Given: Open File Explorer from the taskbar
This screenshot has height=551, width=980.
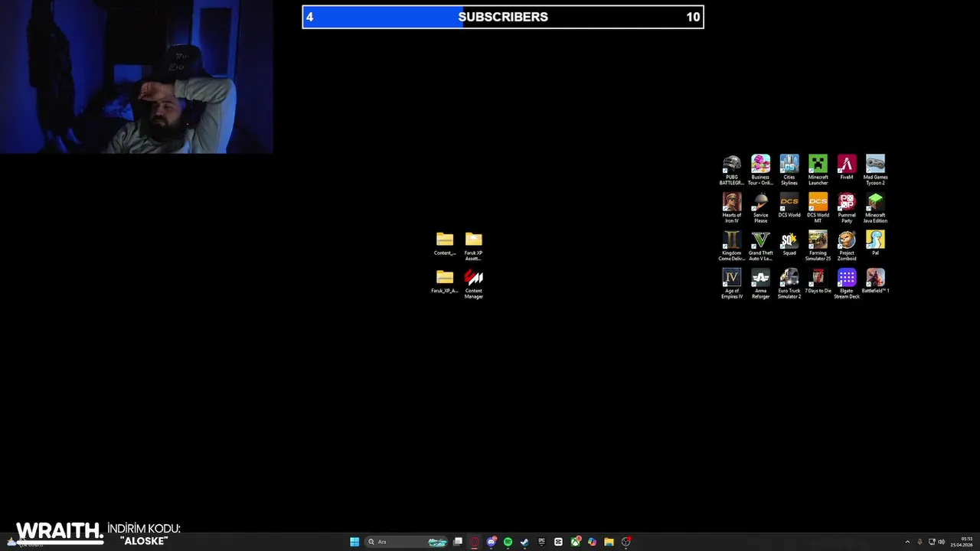Looking at the screenshot, I should click(x=609, y=542).
